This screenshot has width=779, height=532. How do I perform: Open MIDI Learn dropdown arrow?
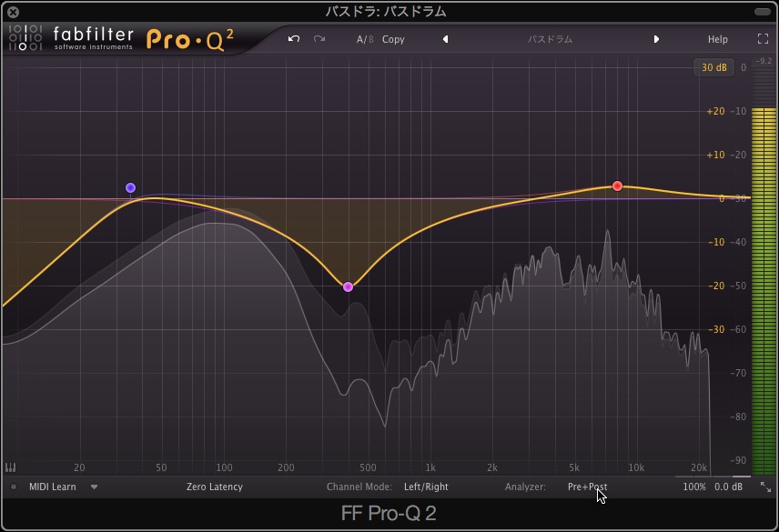(x=94, y=487)
